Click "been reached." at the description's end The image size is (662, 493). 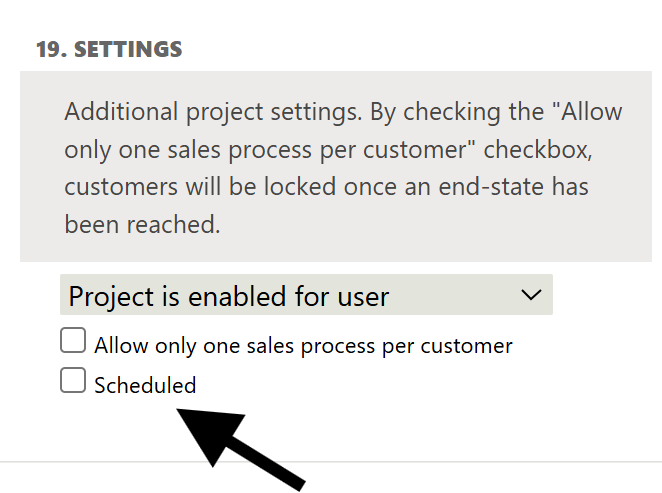click(142, 225)
